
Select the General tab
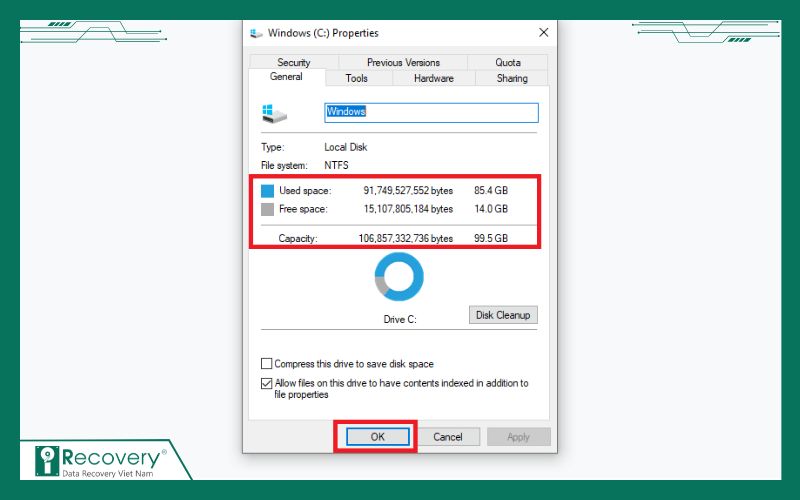coord(286,77)
